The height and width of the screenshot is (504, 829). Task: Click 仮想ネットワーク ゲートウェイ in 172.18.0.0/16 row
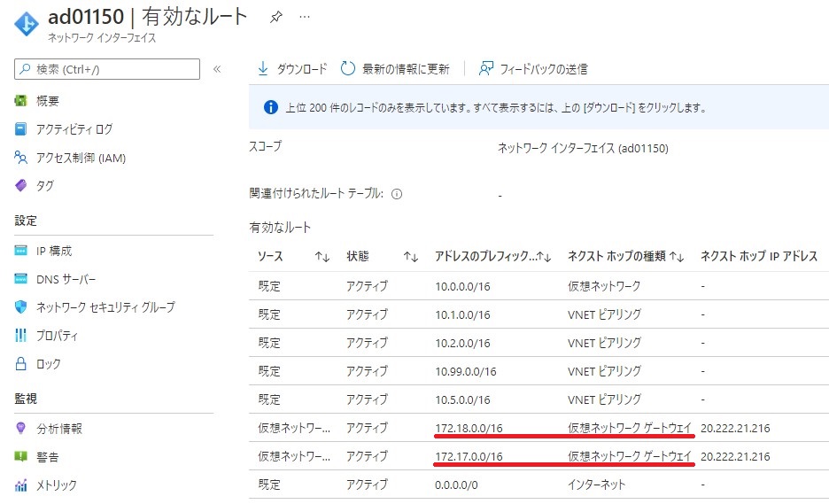click(x=630, y=428)
